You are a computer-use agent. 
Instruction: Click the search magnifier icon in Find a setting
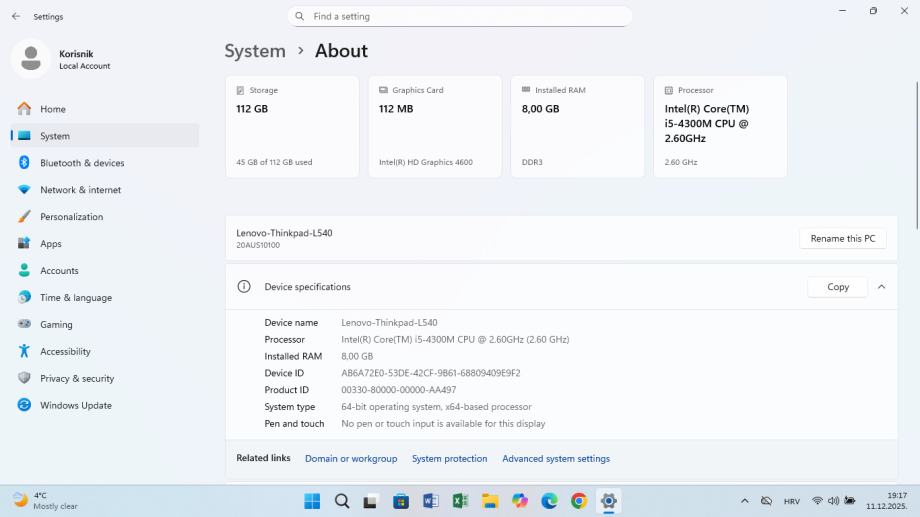click(x=300, y=16)
